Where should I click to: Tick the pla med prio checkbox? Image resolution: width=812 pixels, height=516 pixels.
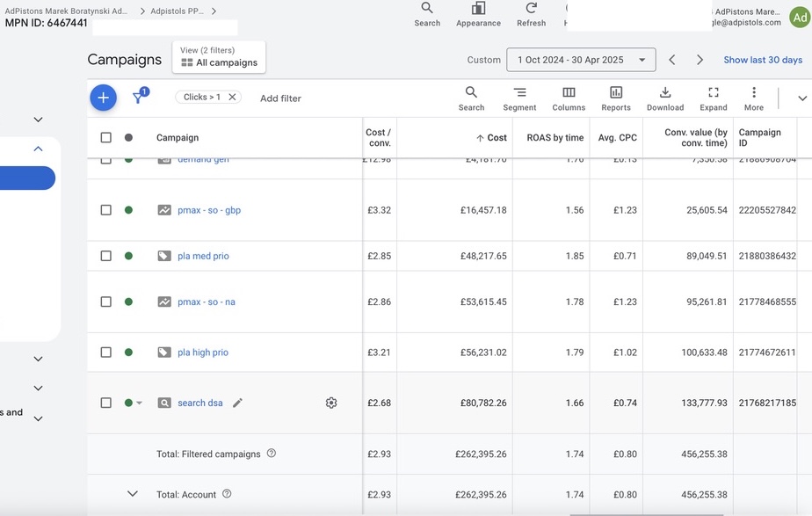[x=105, y=256]
